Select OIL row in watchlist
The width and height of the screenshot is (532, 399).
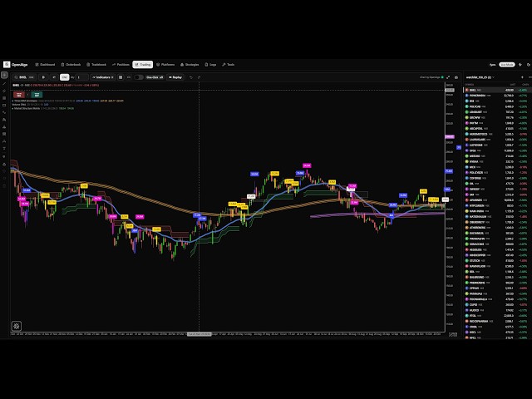point(497,184)
